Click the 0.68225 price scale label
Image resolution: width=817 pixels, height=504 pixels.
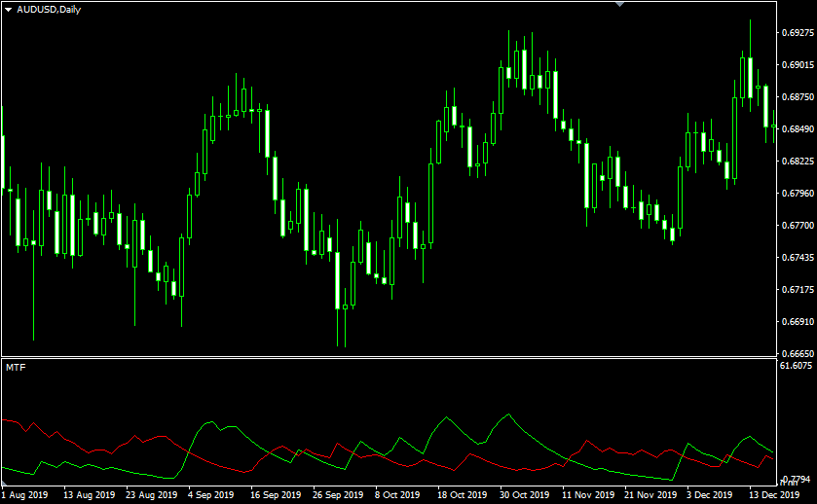pyautogui.click(x=797, y=162)
